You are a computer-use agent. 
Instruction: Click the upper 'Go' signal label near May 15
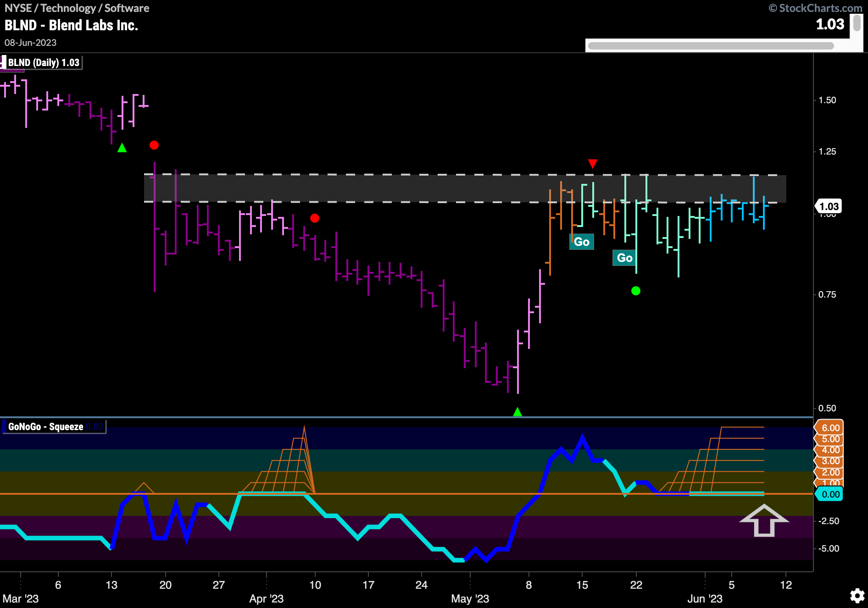582,242
